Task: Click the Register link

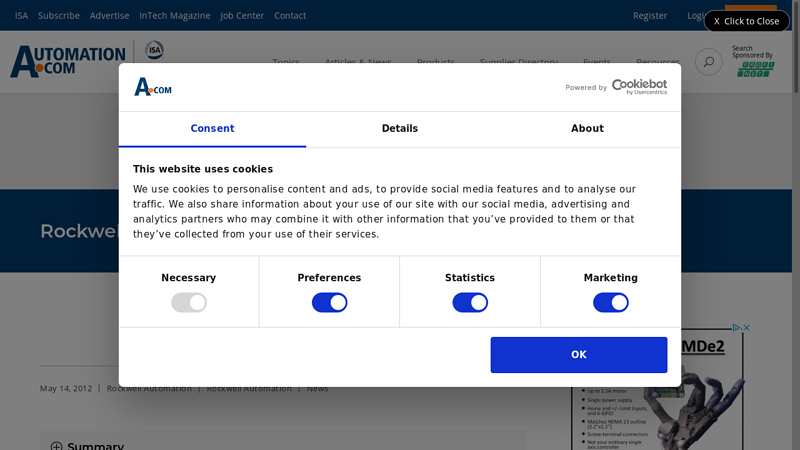Action: [x=649, y=15]
